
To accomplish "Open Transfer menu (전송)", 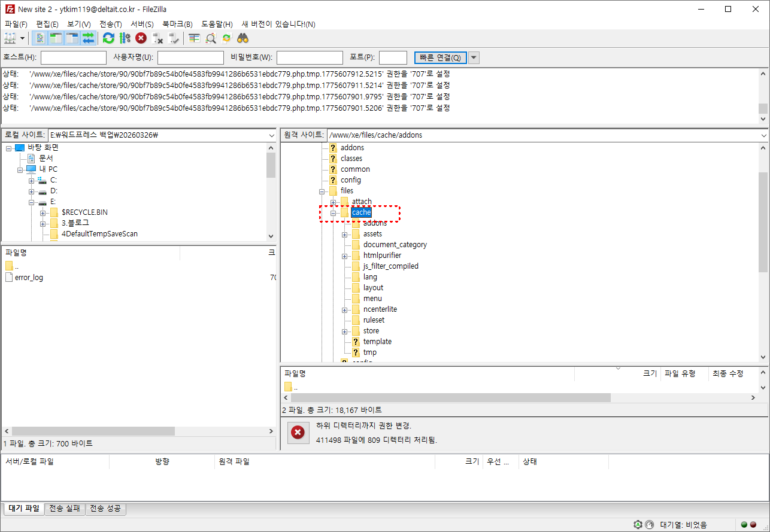I will click(x=111, y=24).
